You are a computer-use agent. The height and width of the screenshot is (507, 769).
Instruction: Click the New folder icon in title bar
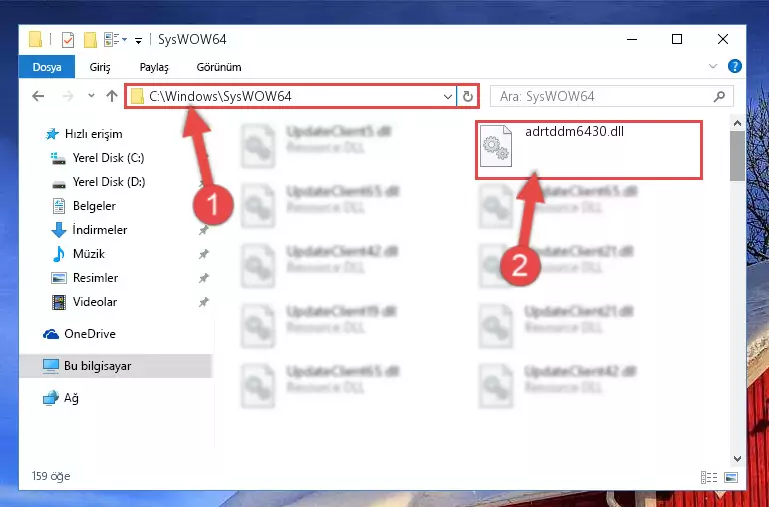[90, 39]
